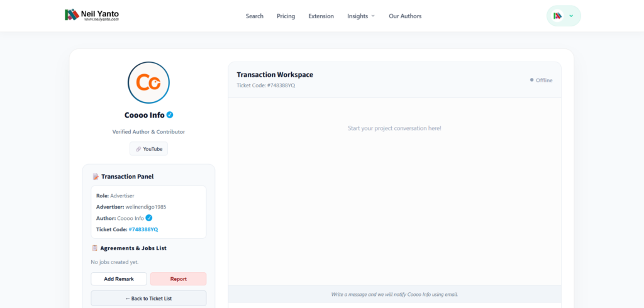644x308 pixels.
Task: Expand the green account dropdown chevron
Action: tap(571, 16)
